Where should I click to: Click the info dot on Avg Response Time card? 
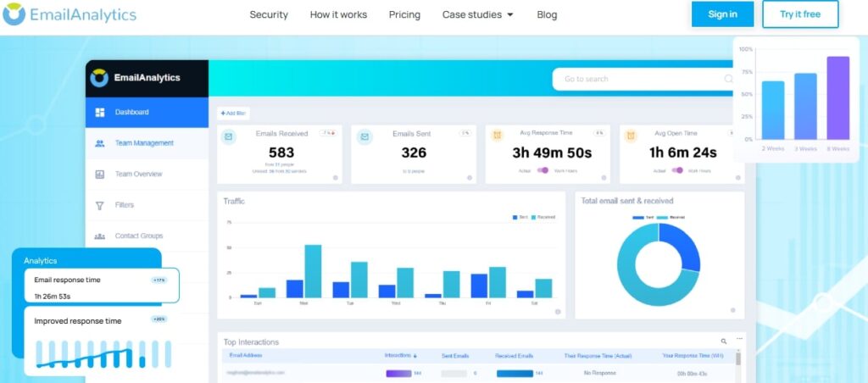click(x=604, y=178)
